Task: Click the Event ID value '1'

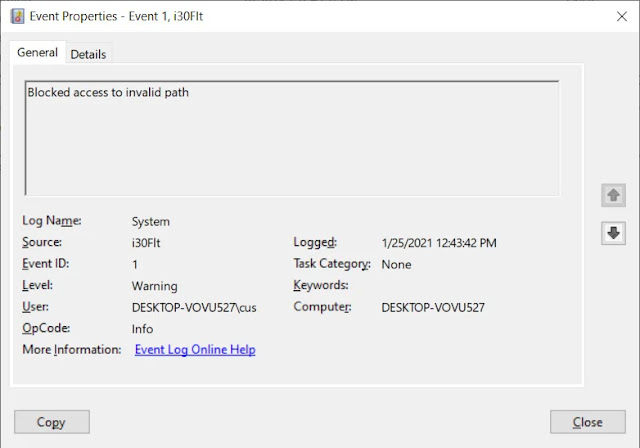Action: (x=135, y=265)
